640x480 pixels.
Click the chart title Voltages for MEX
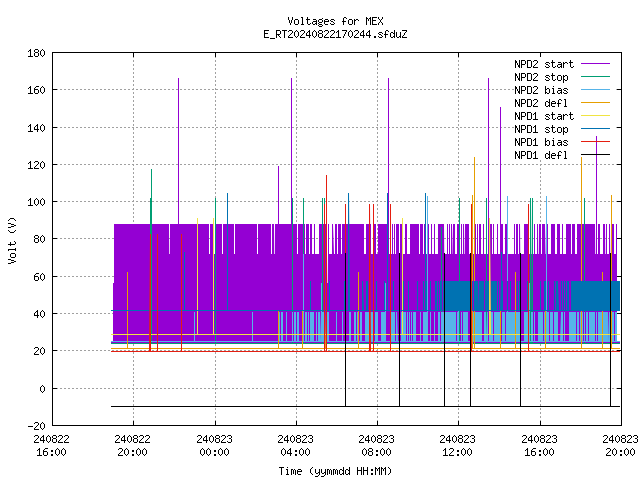[x=336, y=21]
